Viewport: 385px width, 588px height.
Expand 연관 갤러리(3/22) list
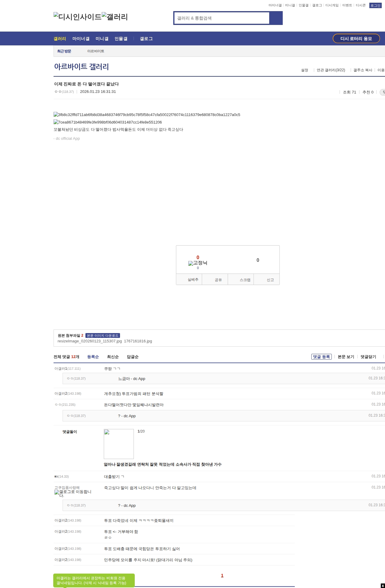tap(331, 70)
